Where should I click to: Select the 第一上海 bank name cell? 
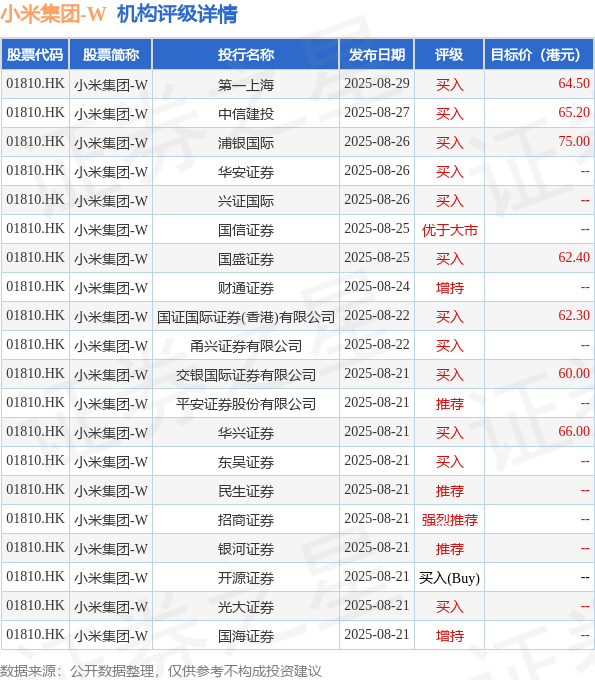click(x=245, y=84)
